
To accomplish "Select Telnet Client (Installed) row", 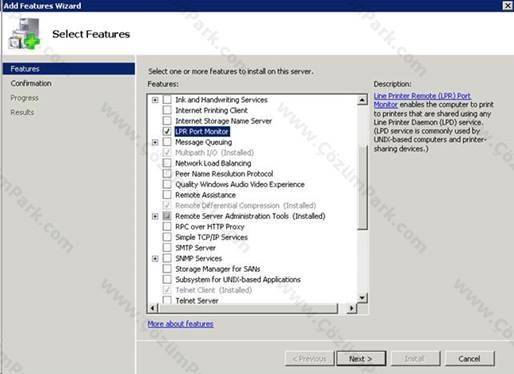I will pyautogui.click(x=214, y=290).
